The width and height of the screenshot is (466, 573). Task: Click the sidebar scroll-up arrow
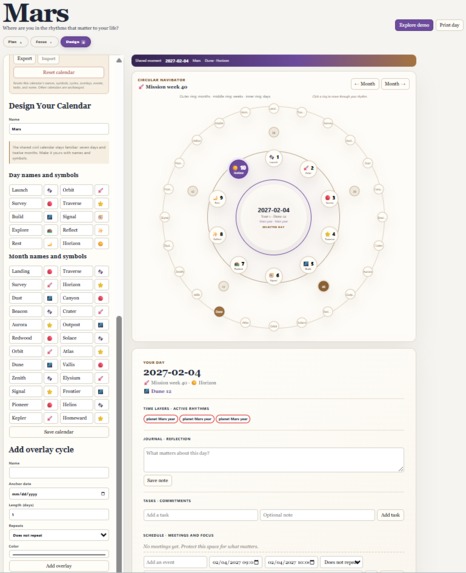tap(119, 60)
